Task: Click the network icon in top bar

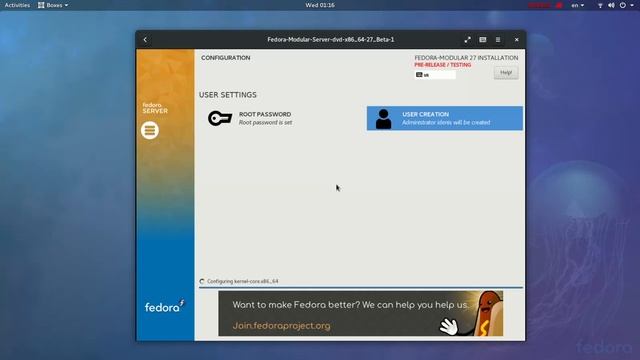Action: tap(600, 5)
